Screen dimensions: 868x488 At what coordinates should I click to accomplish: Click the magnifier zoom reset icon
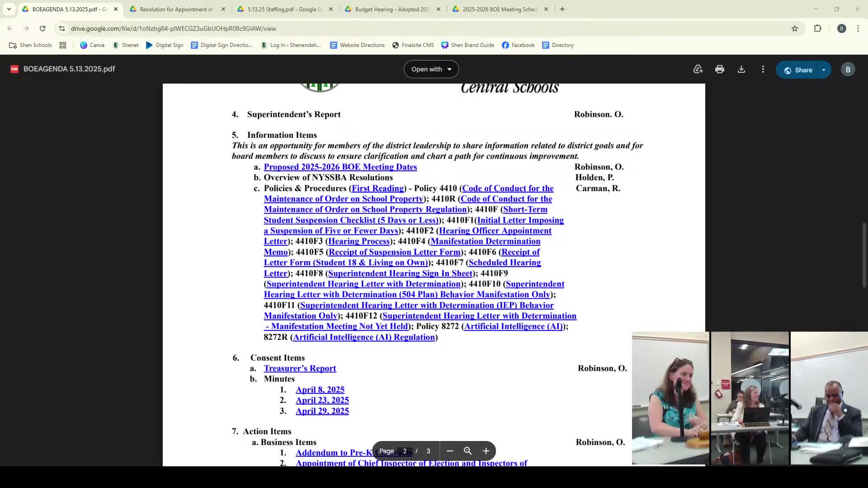click(x=467, y=451)
